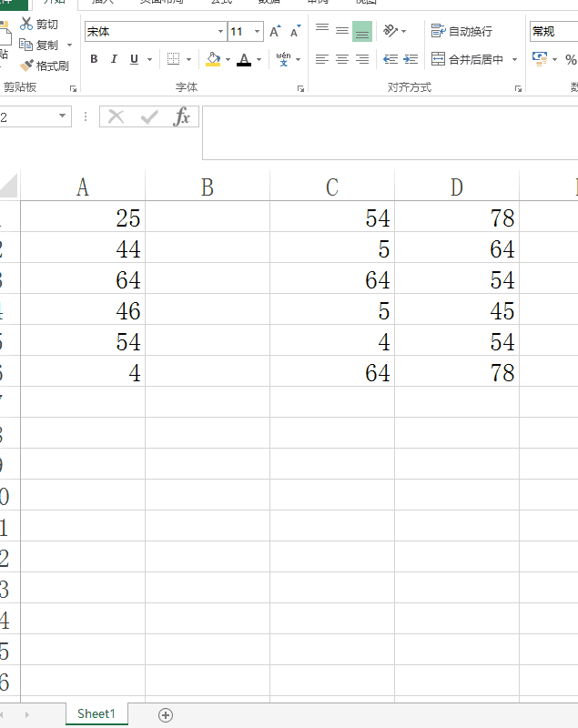Open the font size 11 dropdown
Viewport: 578px width, 728px height.
[257, 32]
